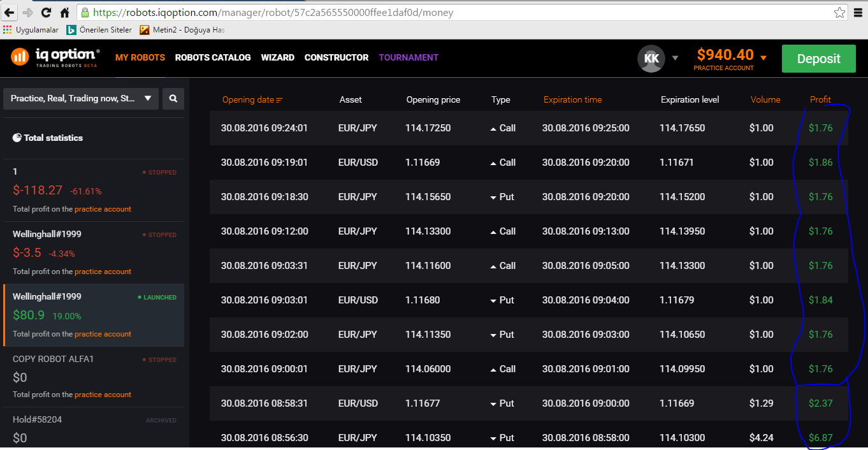
Task: Open the WIZARD tab
Action: point(278,57)
